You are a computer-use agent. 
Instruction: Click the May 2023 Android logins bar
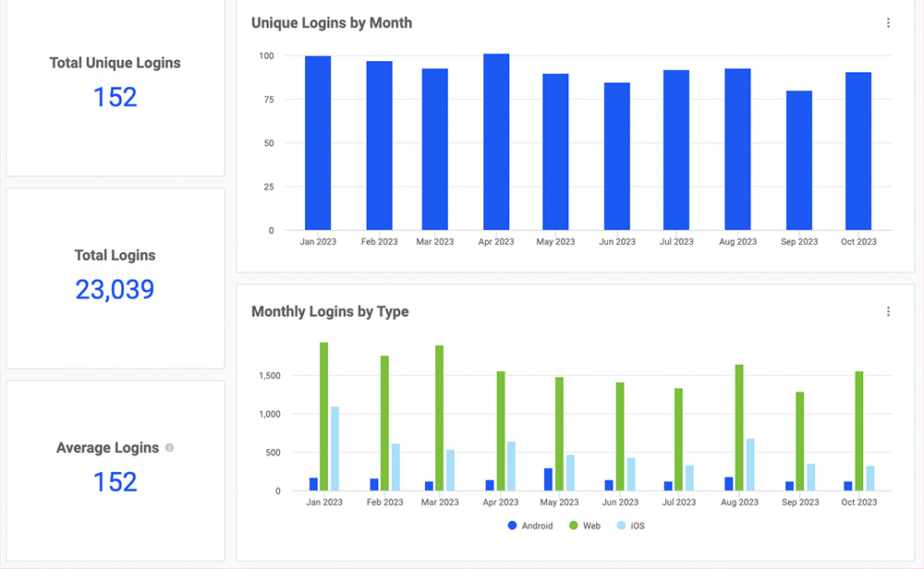click(548, 479)
